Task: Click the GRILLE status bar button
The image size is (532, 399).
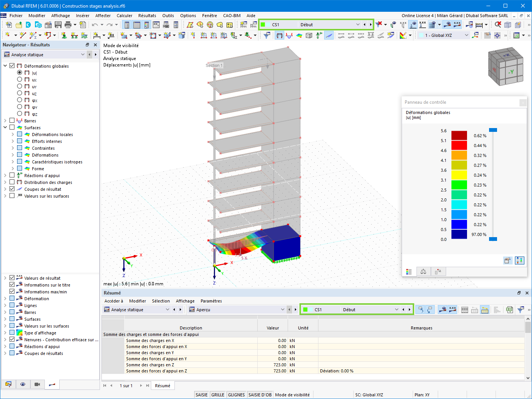Action: 218,395
